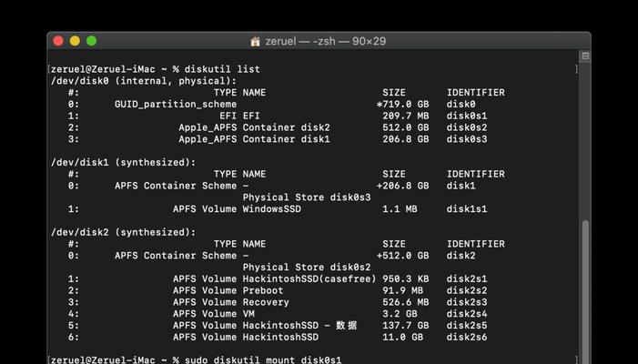Viewport: 638px width, 364px height.
Task: Click the red close window button
Action: pos(58,41)
